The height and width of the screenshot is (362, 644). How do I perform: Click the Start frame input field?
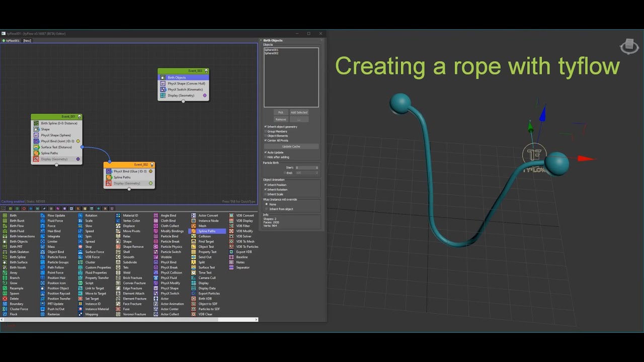click(x=304, y=167)
